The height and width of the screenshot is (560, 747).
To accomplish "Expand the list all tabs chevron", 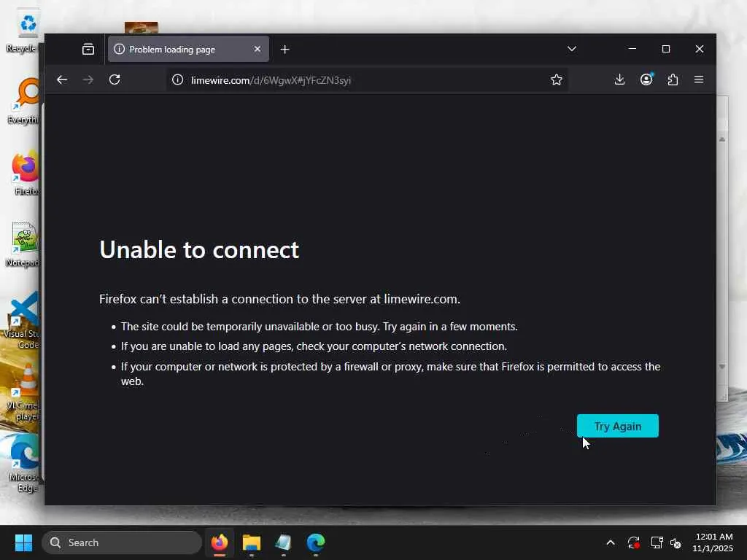I will [x=572, y=49].
